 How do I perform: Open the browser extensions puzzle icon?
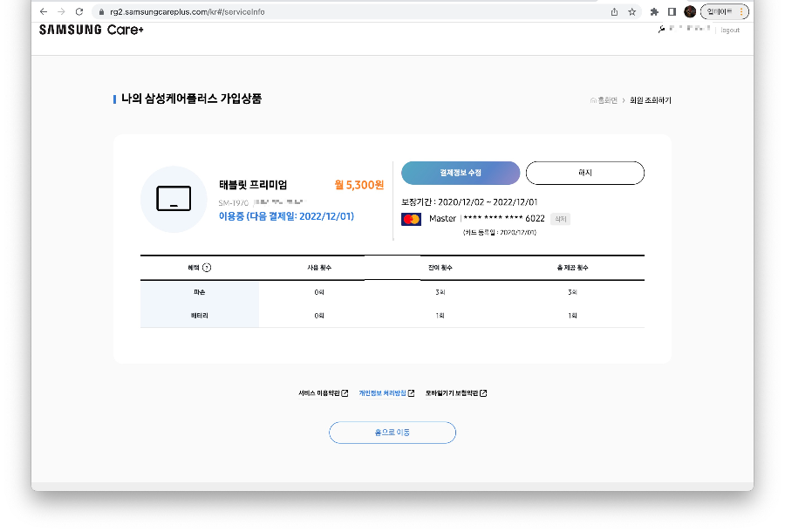pos(653,11)
